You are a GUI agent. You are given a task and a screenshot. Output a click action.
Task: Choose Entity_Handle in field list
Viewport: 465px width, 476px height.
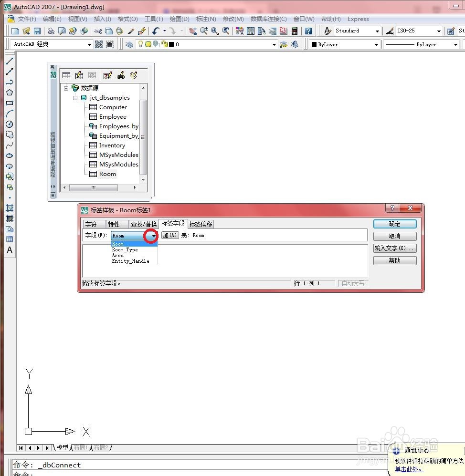click(134, 261)
